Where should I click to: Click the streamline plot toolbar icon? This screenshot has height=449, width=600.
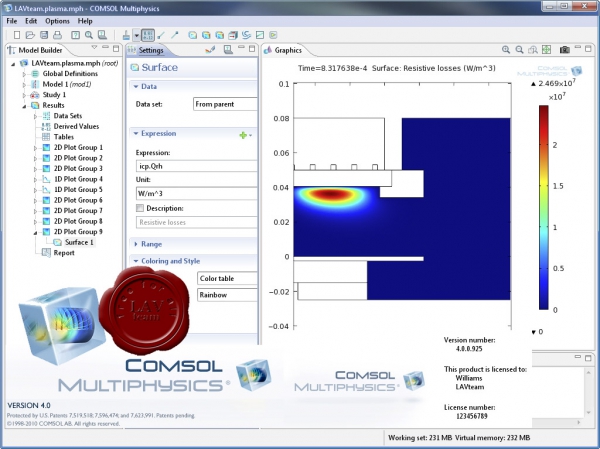(246, 35)
